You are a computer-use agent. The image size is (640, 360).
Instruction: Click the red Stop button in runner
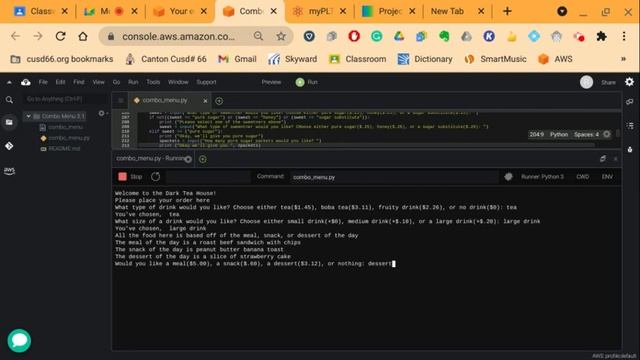[x=122, y=176]
